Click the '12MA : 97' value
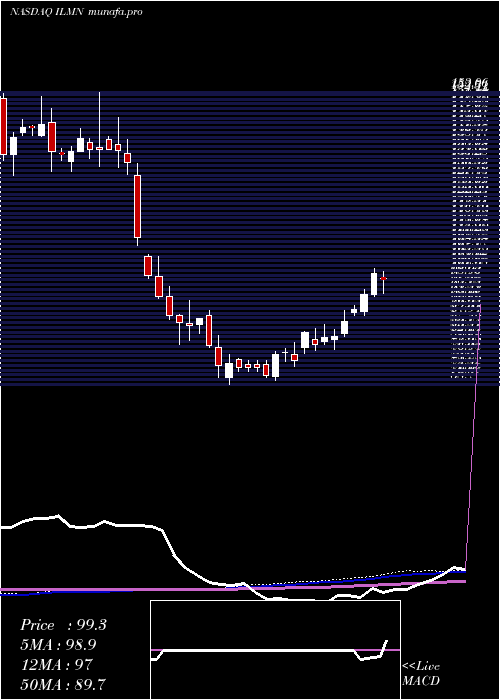The image size is (500, 700). point(56,665)
